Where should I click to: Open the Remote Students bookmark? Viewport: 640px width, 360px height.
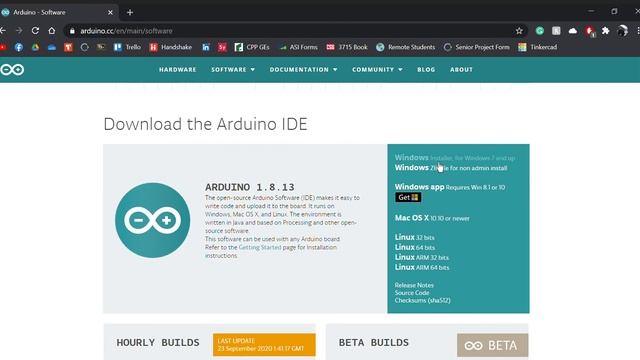click(x=406, y=47)
